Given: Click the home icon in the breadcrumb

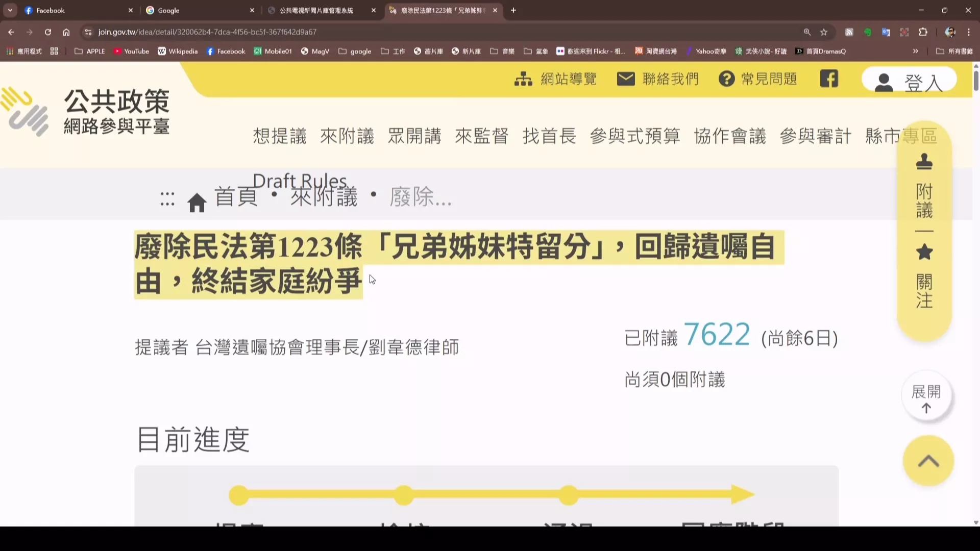Looking at the screenshot, I should (197, 203).
